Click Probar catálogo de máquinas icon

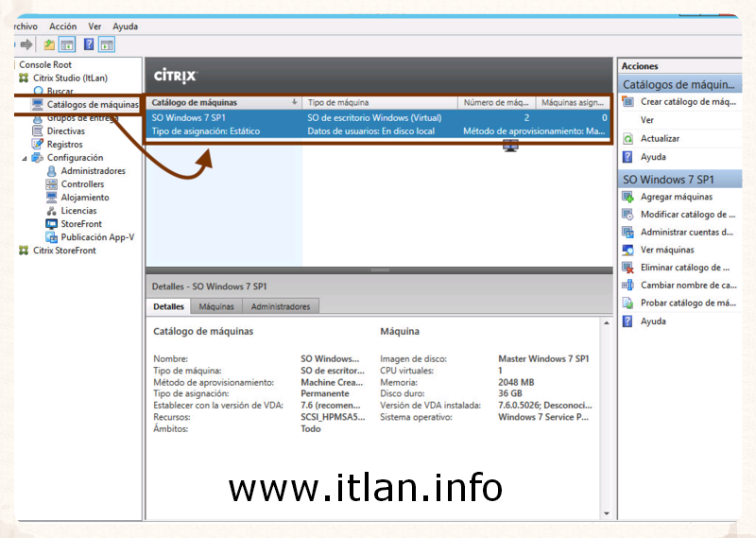[x=627, y=304]
